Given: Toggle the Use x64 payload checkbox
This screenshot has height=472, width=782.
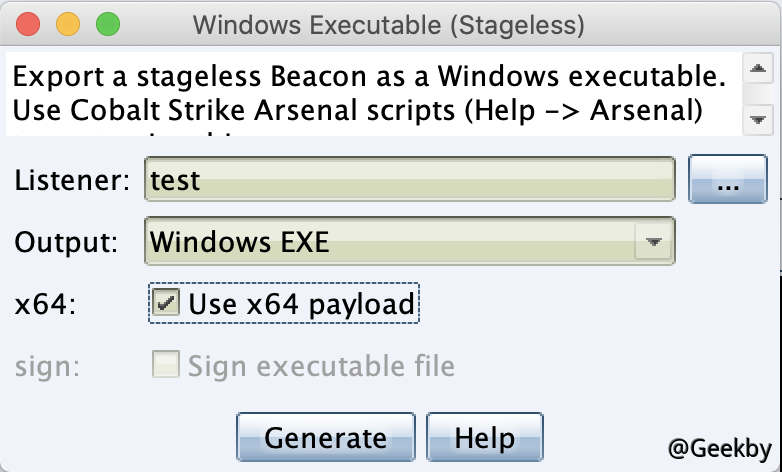Looking at the screenshot, I should tap(169, 304).
